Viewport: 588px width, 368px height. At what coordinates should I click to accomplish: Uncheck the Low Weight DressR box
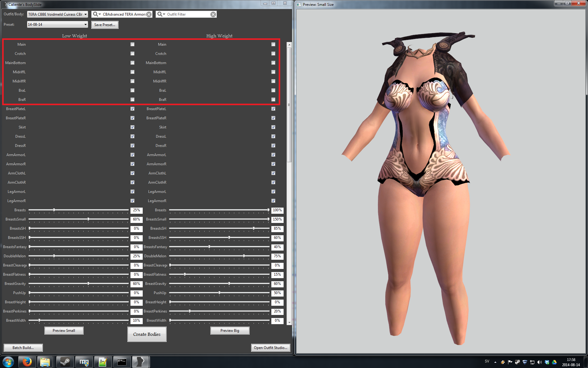132,146
